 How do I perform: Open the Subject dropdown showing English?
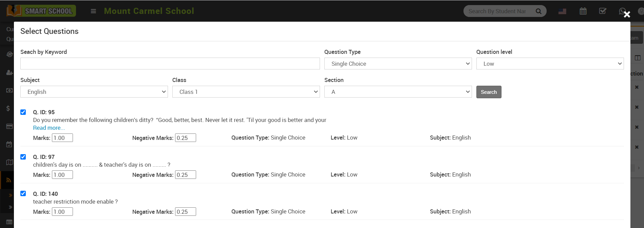[94, 92]
